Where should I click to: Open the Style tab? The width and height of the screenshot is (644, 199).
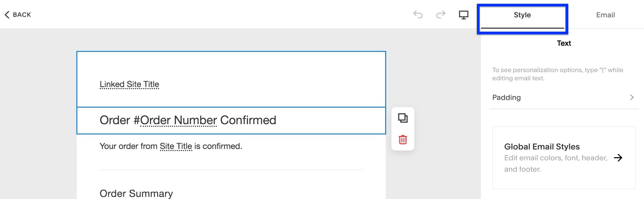click(x=522, y=15)
